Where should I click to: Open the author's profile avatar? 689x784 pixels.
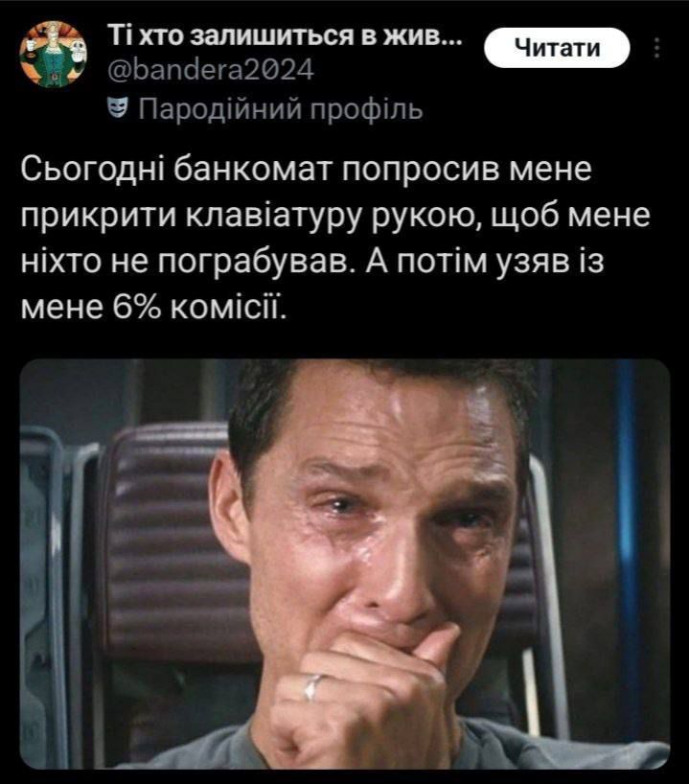pyautogui.click(x=54, y=55)
